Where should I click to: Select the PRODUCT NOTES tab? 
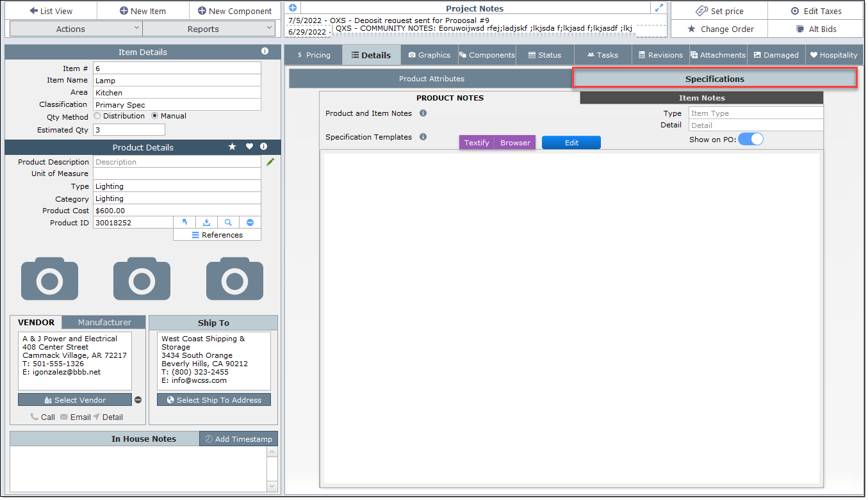pos(450,98)
